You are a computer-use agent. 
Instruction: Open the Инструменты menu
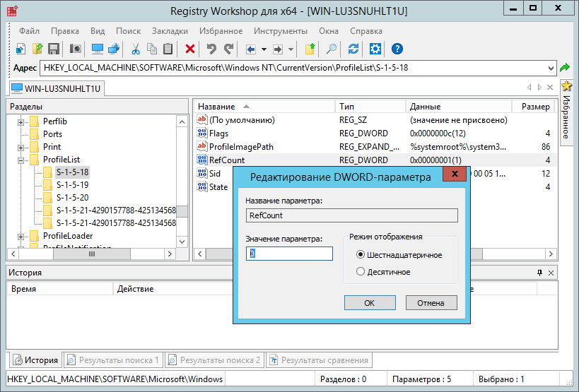[x=280, y=31]
